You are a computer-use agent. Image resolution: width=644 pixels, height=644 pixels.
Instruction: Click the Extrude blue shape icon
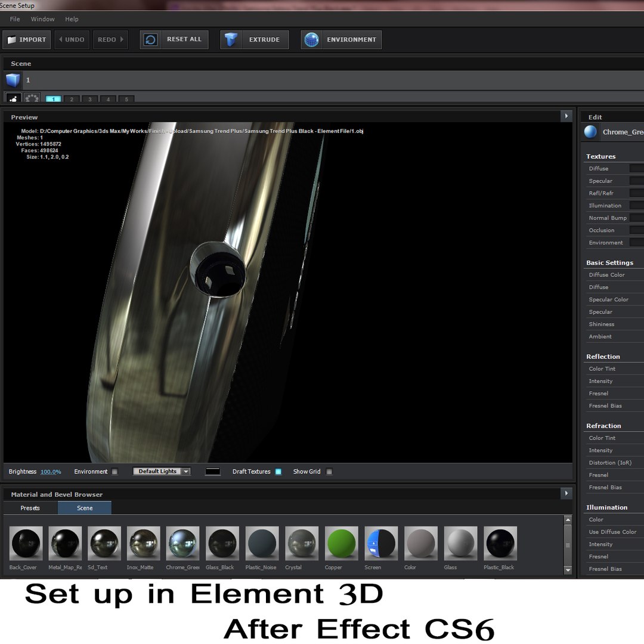231,39
